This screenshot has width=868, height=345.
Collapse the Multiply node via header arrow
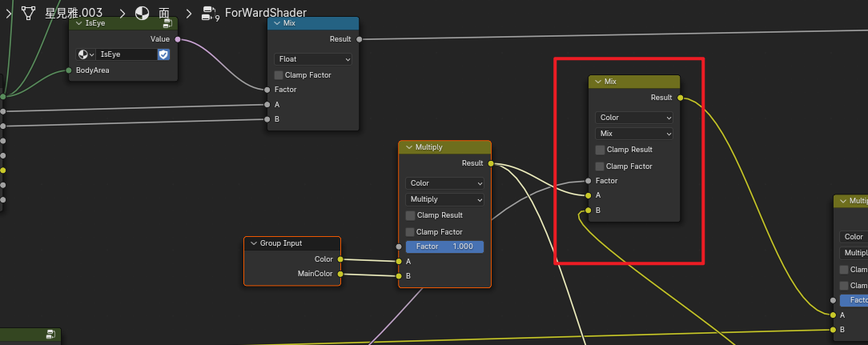coord(408,147)
